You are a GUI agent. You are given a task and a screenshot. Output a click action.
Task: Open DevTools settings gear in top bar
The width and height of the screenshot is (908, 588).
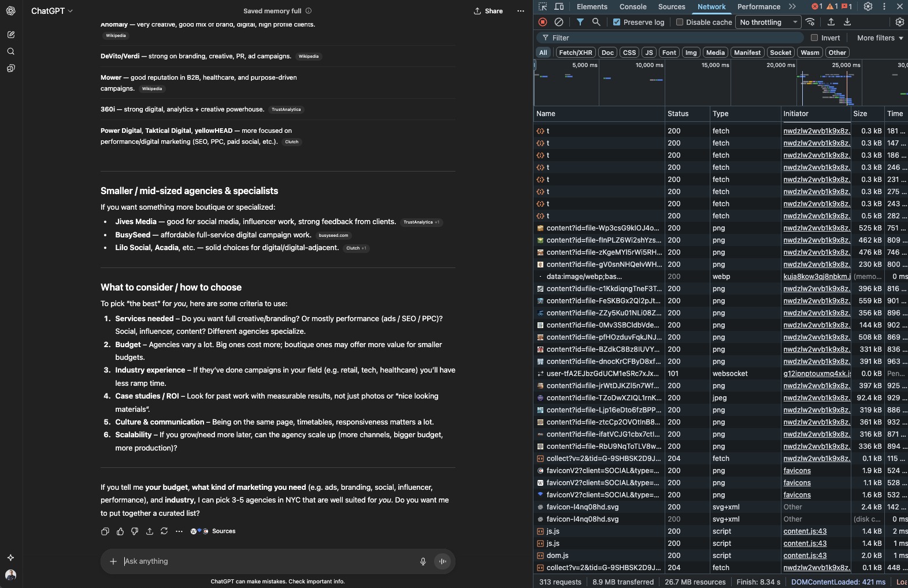[x=868, y=7]
